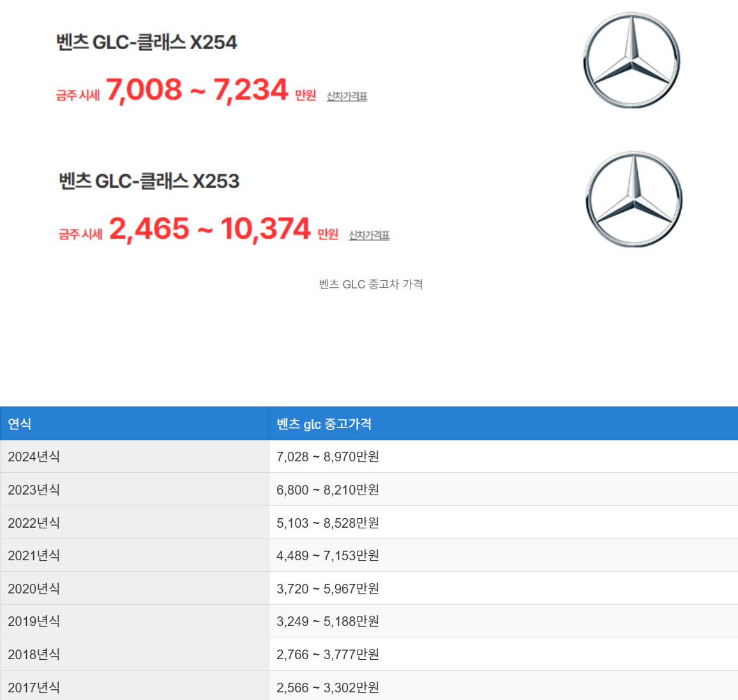Click the 4,489 ~ 7,153만원 price cell
The width and height of the screenshot is (738, 700).
504,555
